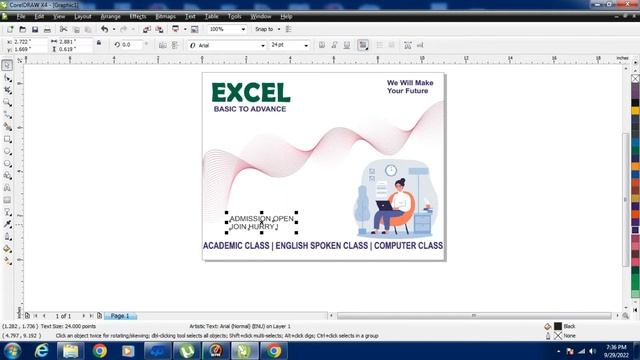The image size is (640, 360).
Task: Open the Layout menu
Action: point(83,16)
